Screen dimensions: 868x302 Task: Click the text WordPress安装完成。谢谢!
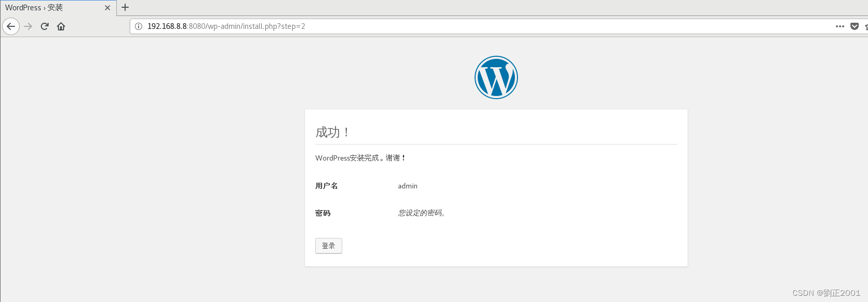[360, 158]
